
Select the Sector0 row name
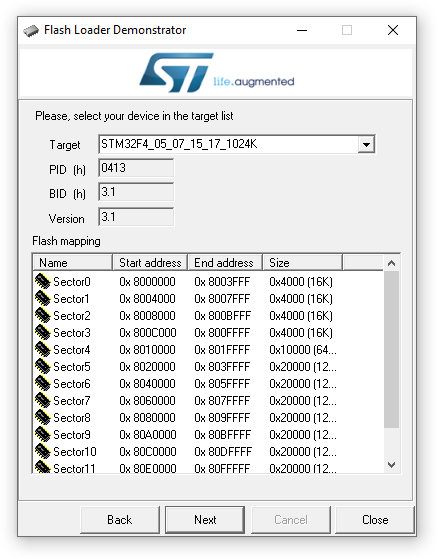[72, 282]
